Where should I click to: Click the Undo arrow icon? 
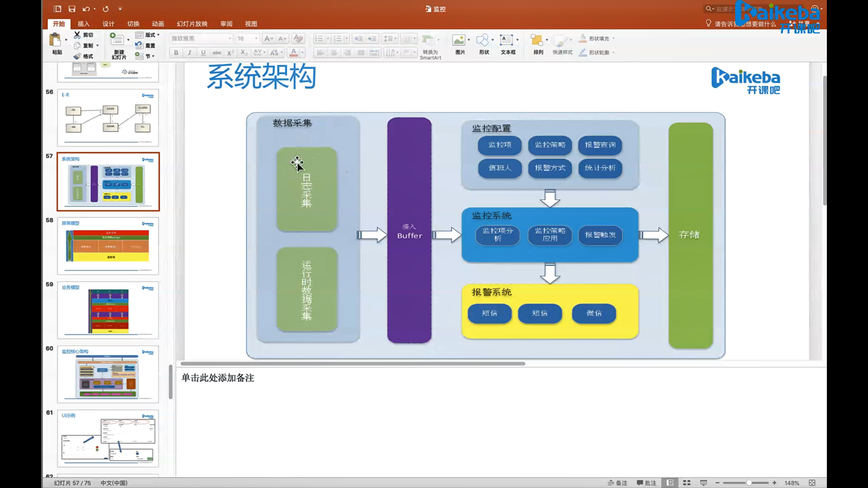[x=86, y=9]
